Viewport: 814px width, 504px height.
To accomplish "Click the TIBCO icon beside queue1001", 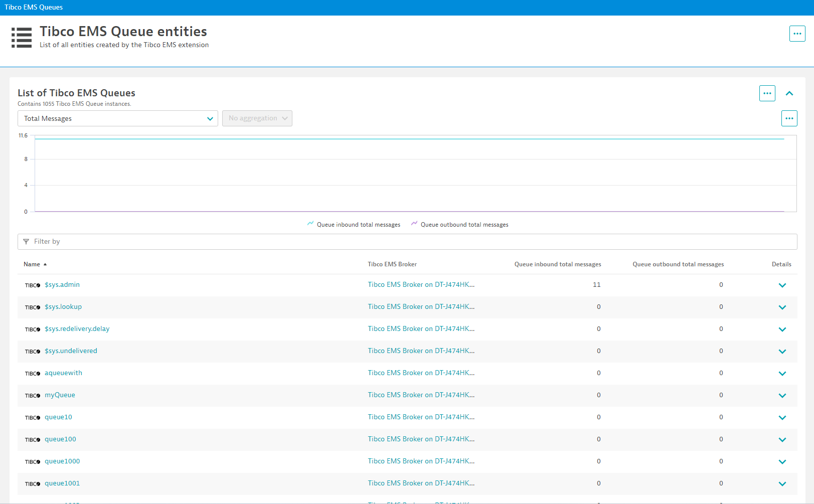I will [33, 484].
